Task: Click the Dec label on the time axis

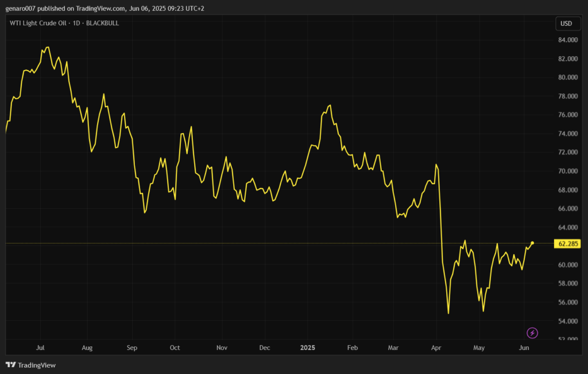Action: point(265,348)
